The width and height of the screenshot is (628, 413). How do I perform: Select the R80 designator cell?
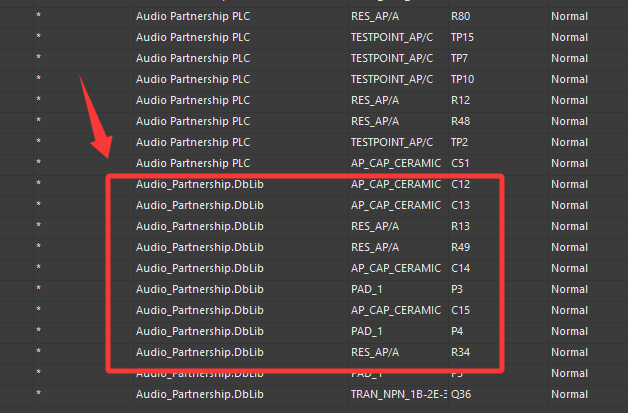(x=498, y=16)
